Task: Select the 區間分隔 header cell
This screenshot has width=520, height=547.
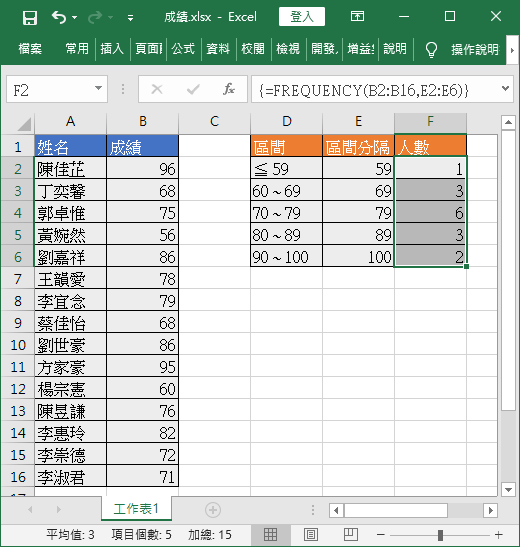Action: [x=358, y=146]
